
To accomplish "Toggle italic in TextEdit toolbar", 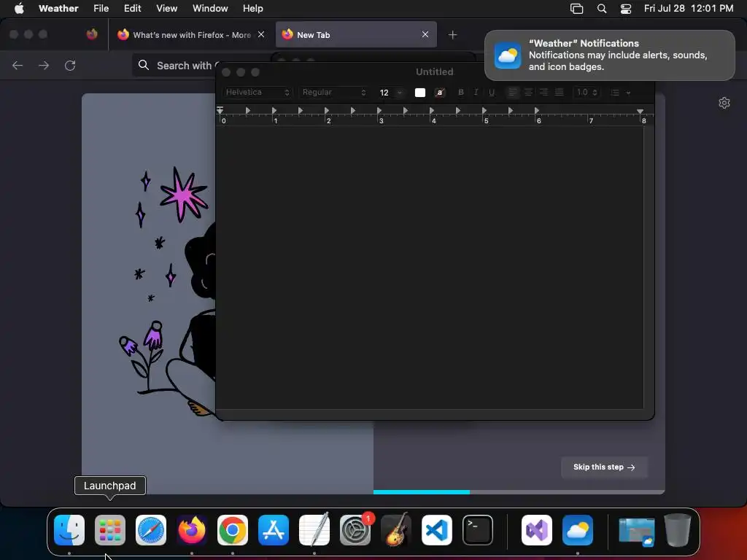I will point(476,93).
